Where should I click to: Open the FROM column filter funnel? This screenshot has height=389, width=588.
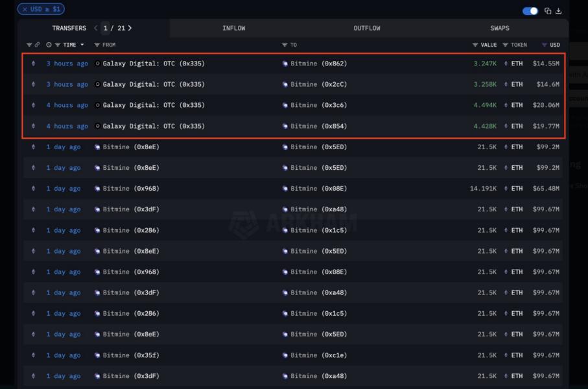click(98, 45)
